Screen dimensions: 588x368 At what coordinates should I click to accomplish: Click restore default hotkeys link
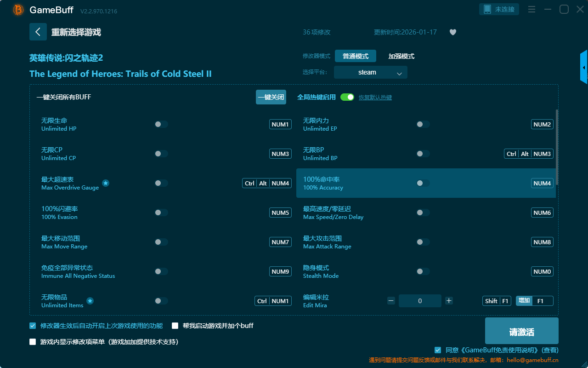(375, 98)
